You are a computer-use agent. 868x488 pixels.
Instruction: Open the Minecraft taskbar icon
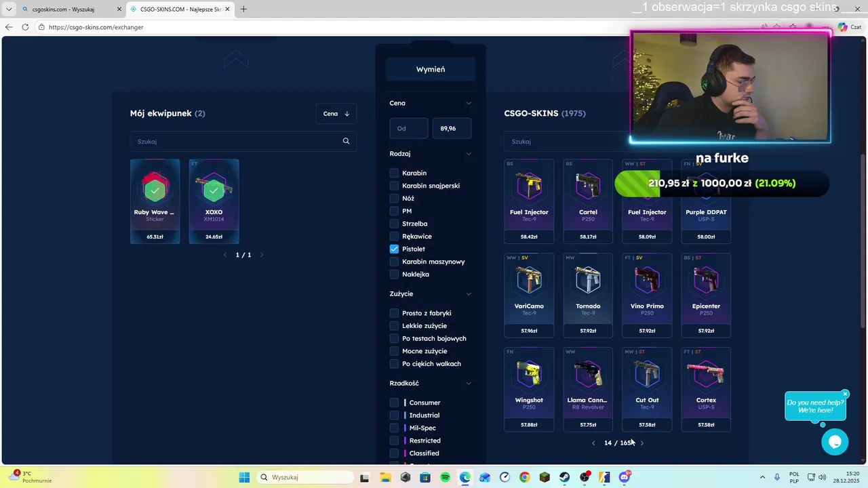545,477
